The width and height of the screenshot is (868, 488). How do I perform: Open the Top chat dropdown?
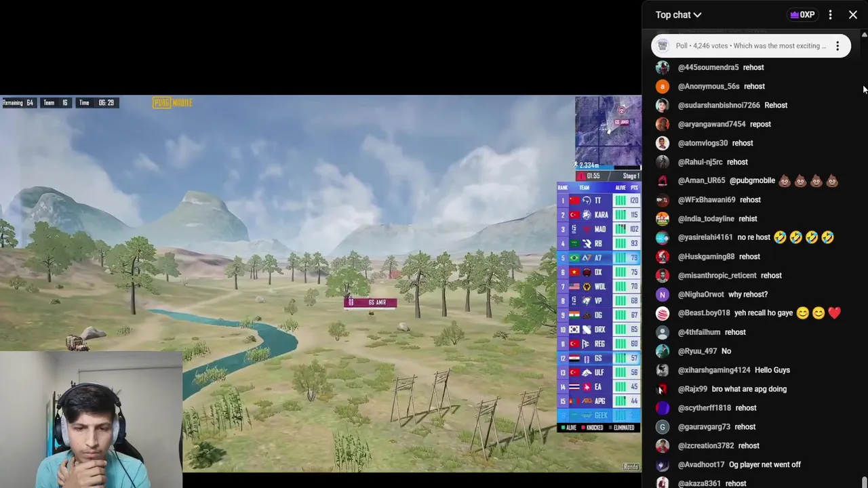point(678,15)
